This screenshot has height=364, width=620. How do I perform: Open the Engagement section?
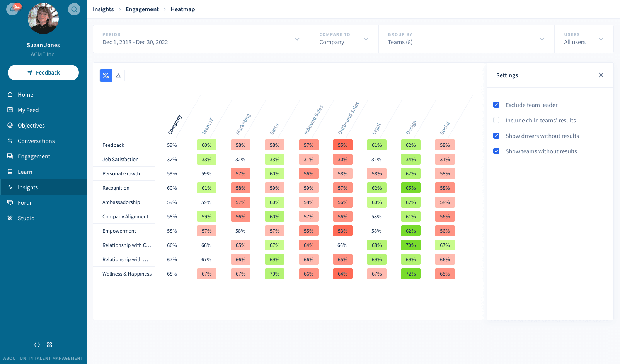coord(34,156)
